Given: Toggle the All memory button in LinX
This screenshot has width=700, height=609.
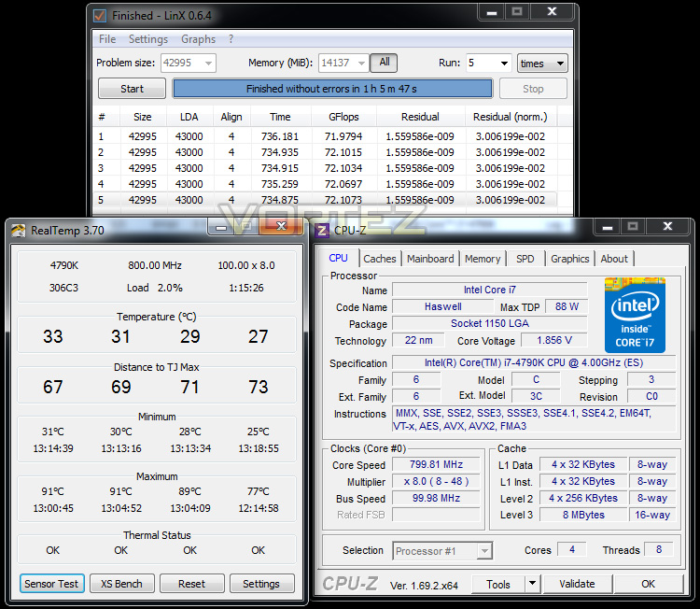Looking at the screenshot, I should pos(384,63).
